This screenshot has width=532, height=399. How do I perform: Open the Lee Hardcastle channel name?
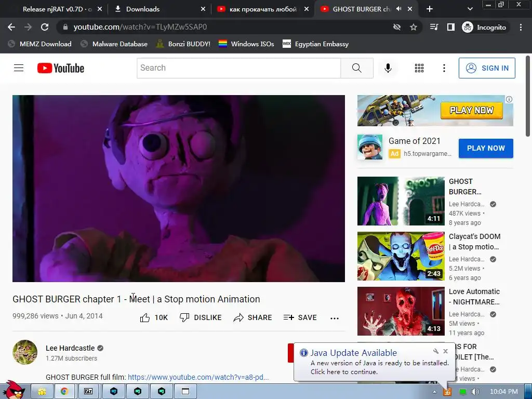pos(70,348)
